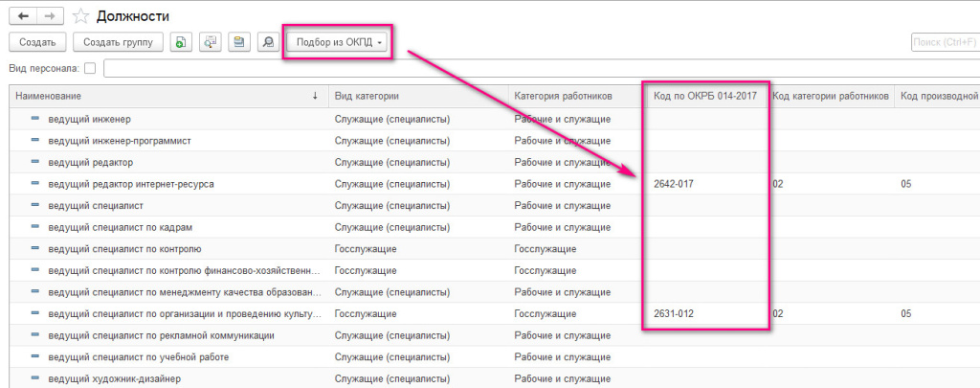
Task: Click the copy item icon with green plus
Action: coord(180,42)
